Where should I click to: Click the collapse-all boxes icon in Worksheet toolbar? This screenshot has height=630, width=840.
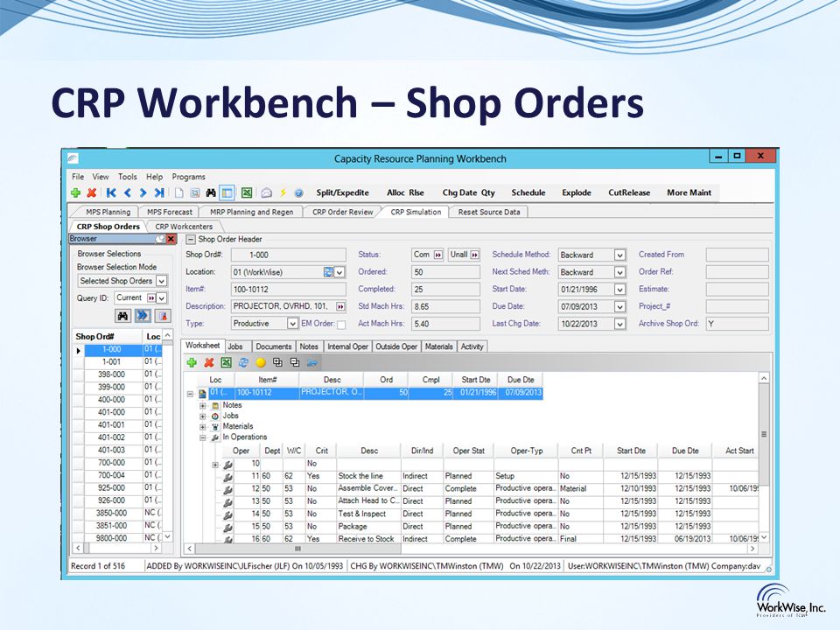coord(295,362)
